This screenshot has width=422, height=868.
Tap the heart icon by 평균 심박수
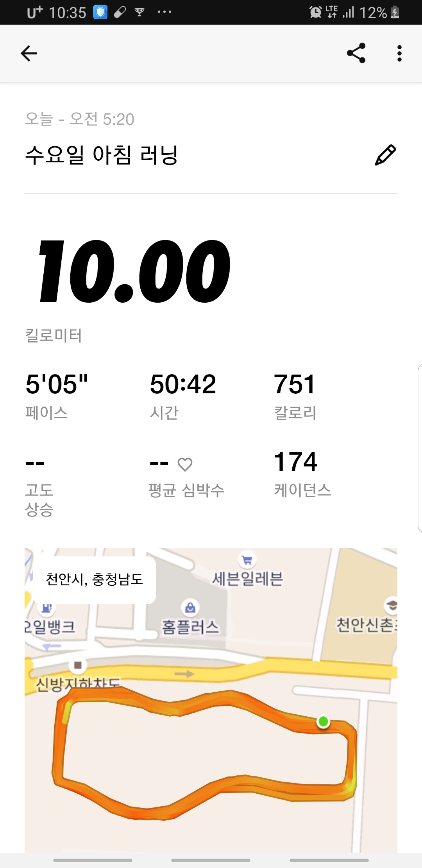point(185,464)
